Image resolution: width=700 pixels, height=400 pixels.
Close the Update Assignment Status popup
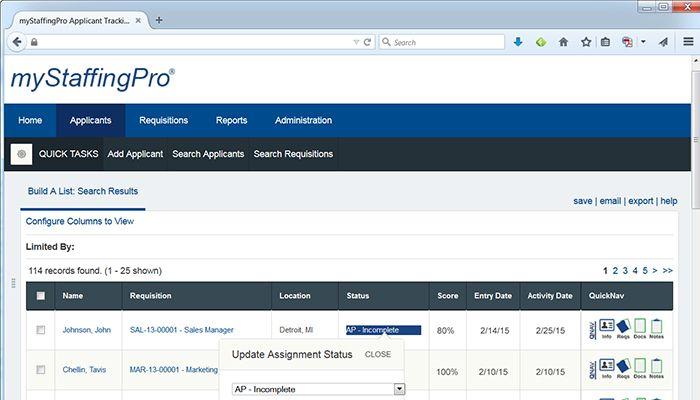click(378, 354)
